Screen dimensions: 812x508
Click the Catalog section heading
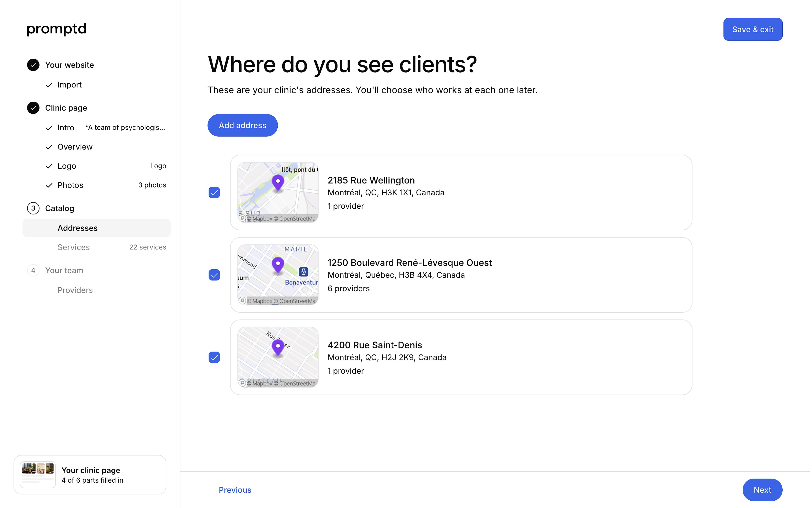(x=59, y=208)
